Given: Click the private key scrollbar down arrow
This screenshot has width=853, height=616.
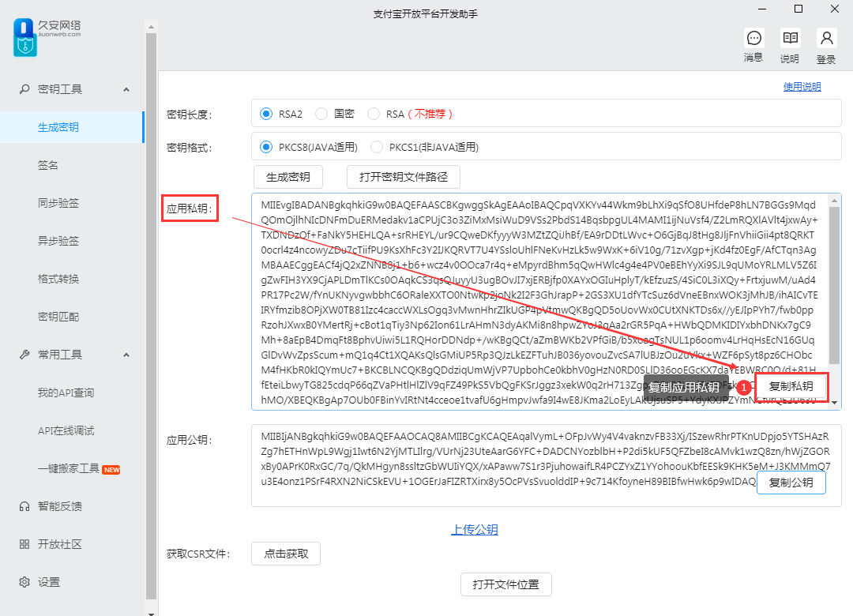Looking at the screenshot, I should tap(834, 404).
